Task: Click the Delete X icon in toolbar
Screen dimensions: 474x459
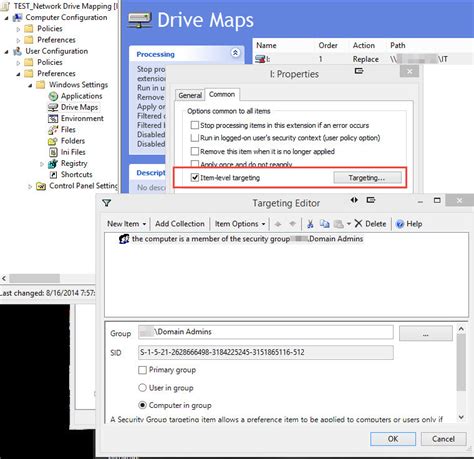Action: [x=358, y=223]
